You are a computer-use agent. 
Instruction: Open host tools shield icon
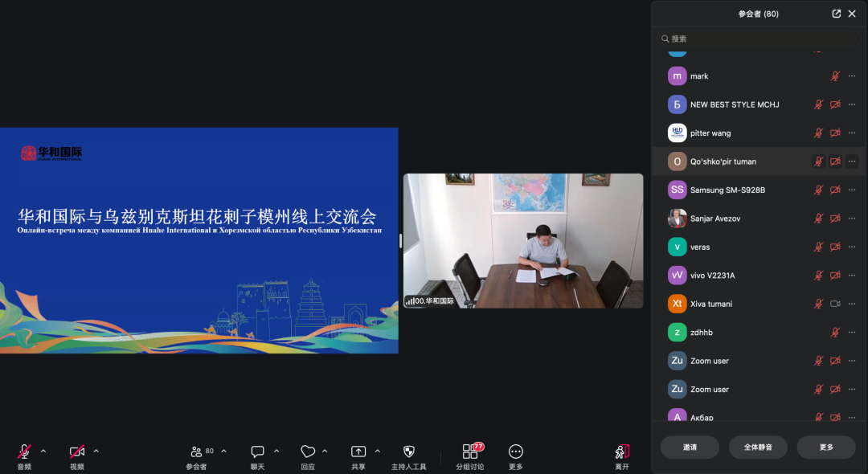tap(408, 452)
